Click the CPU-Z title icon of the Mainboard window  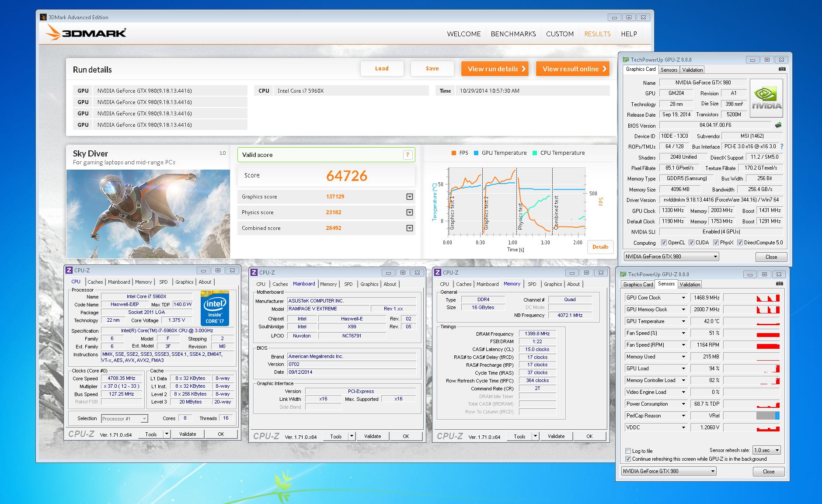click(254, 272)
